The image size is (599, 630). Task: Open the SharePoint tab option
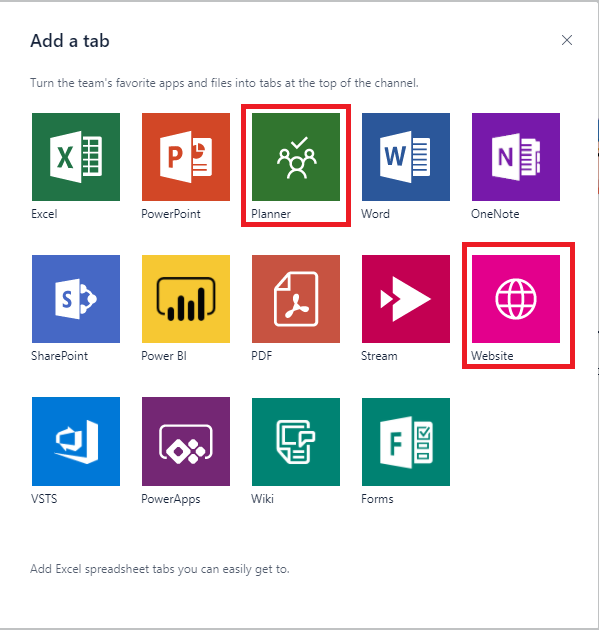point(76,299)
